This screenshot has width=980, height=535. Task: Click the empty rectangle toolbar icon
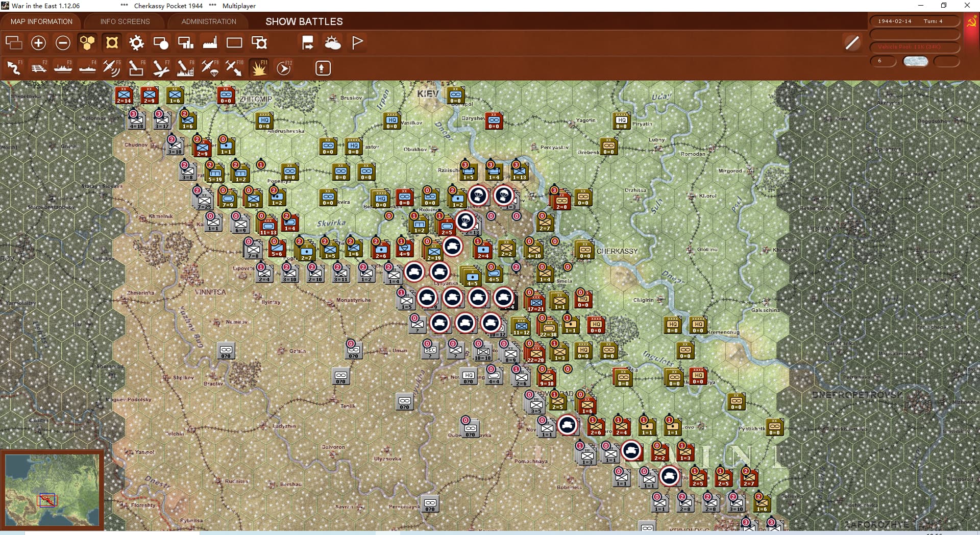234,43
